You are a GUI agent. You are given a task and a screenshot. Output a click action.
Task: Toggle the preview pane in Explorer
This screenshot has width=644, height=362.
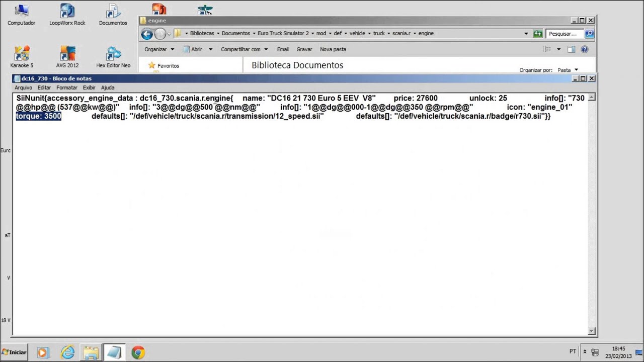(x=571, y=49)
